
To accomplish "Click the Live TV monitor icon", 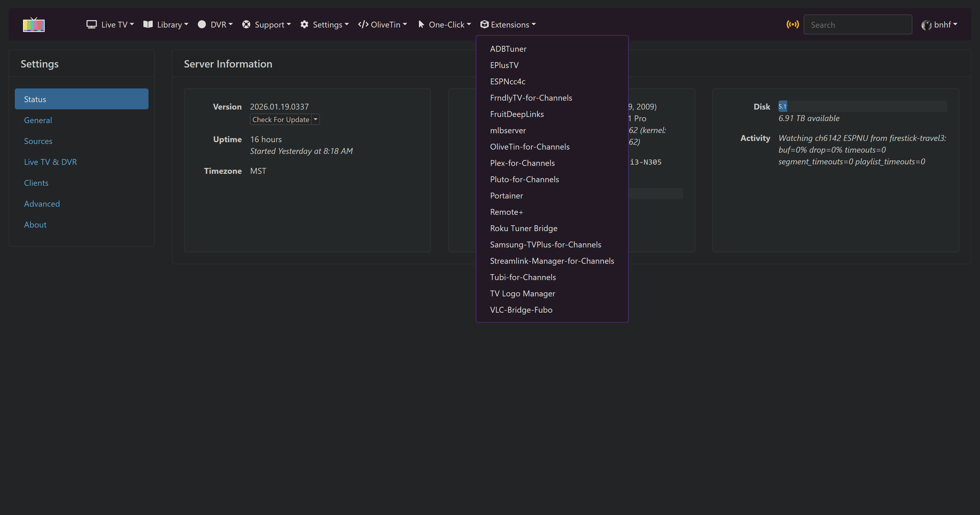I will click(91, 24).
